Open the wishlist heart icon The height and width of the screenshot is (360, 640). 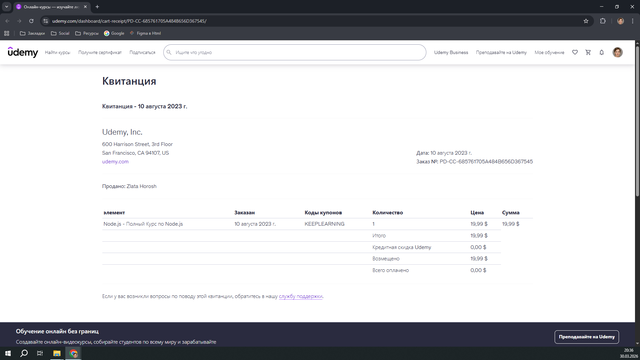coord(575,52)
